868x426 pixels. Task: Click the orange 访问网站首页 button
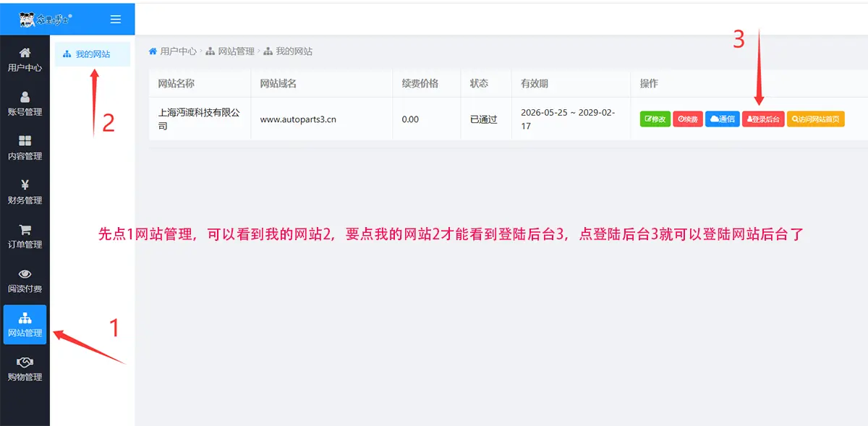(816, 119)
